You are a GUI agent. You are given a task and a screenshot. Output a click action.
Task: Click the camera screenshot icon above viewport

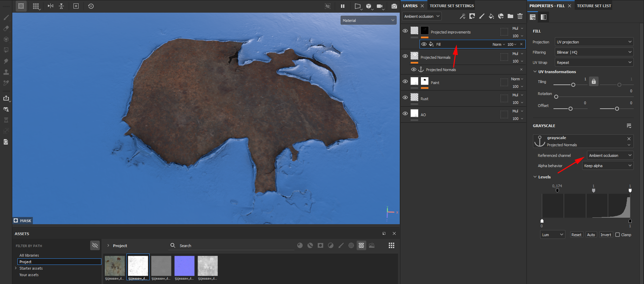(x=394, y=6)
